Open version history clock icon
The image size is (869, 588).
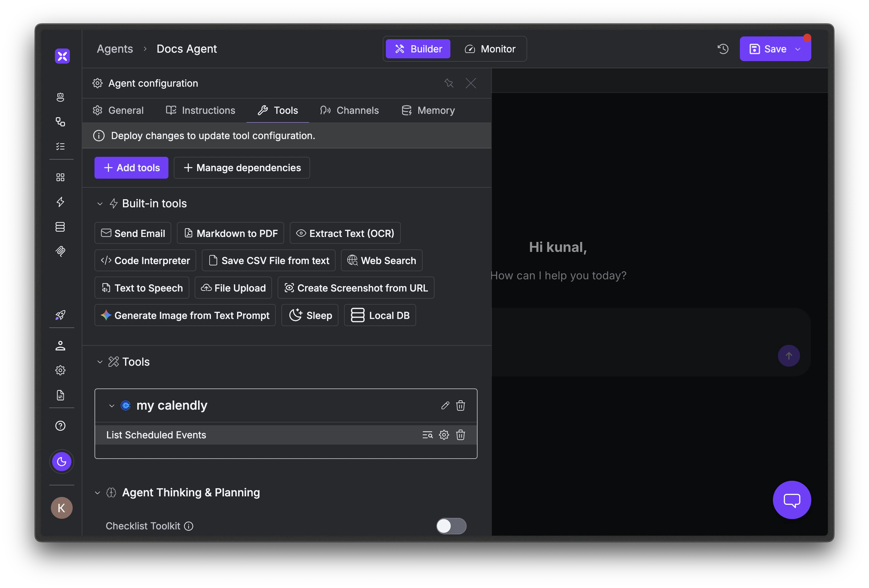point(723,49)
